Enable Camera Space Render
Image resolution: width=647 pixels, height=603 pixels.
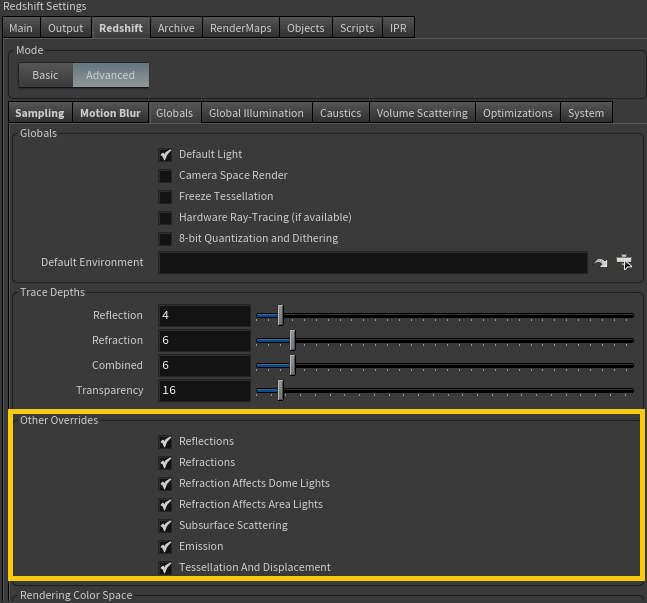(x=166, y=176)
